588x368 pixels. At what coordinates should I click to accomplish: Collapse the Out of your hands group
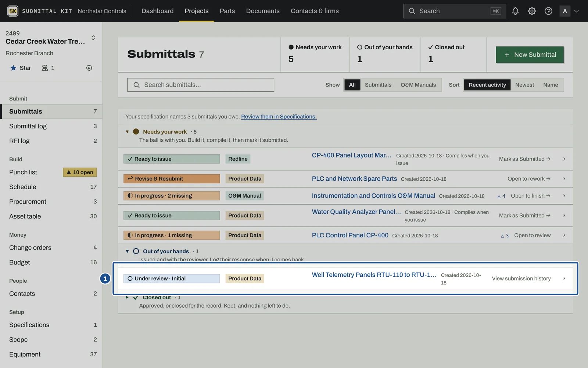[x=127, y=251]
